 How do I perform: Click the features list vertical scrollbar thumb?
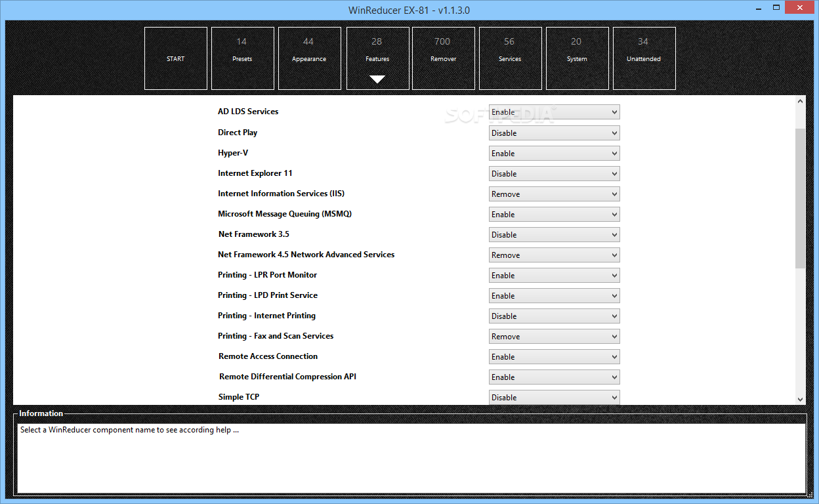pyautogui.click(x=800, y=198)
